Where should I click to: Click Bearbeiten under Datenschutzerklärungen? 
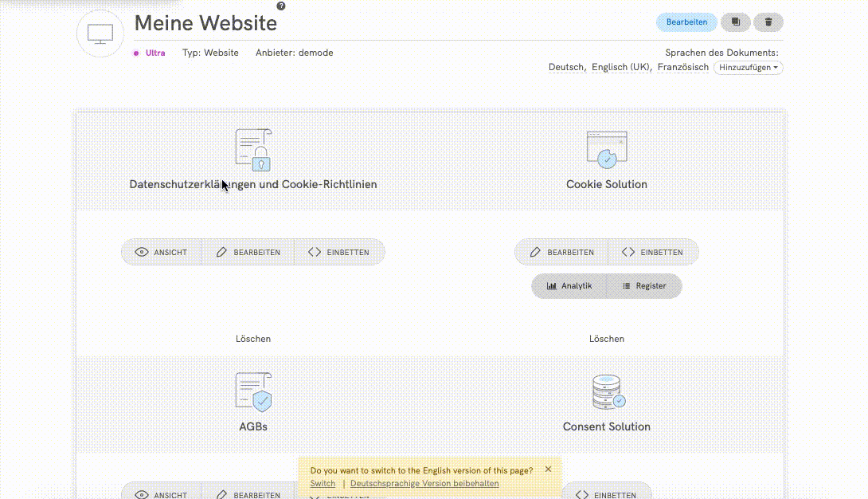248,252
